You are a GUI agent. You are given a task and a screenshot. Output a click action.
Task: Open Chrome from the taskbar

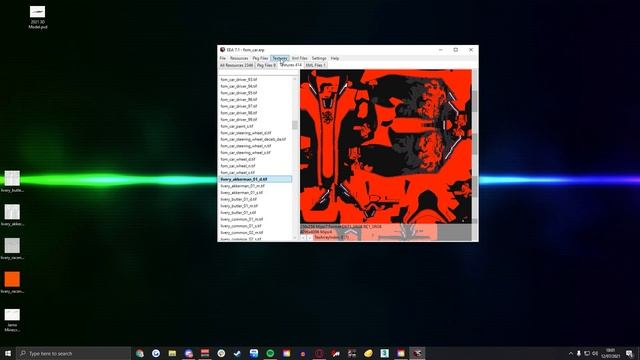tap(140, 353)
